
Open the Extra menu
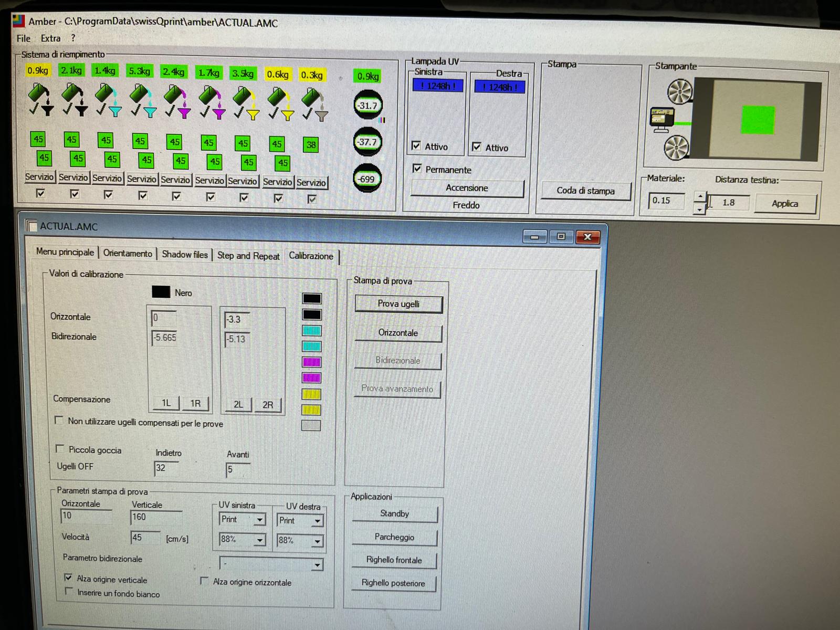50,38
